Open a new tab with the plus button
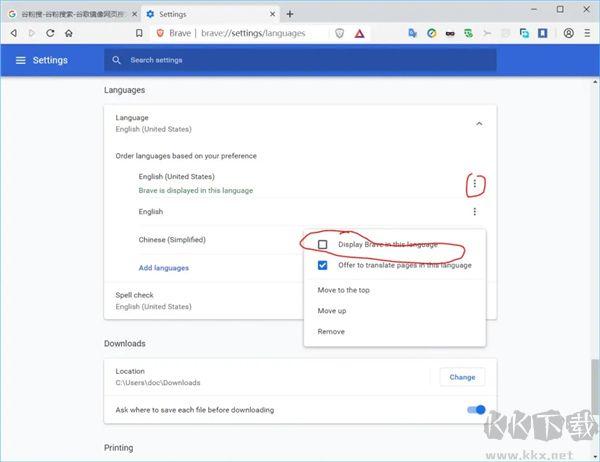The width and height of the screenshot is (600, 462). click(x=290, y=14)
